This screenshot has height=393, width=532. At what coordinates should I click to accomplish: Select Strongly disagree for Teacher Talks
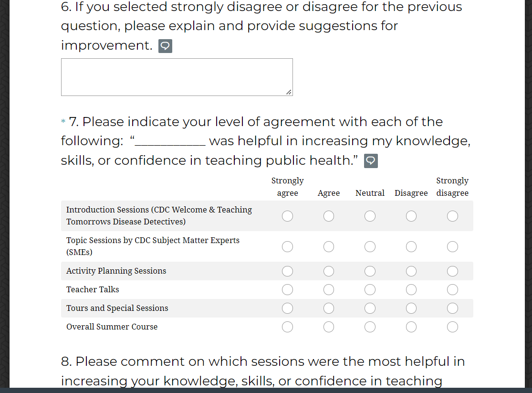tap(452, 290)
